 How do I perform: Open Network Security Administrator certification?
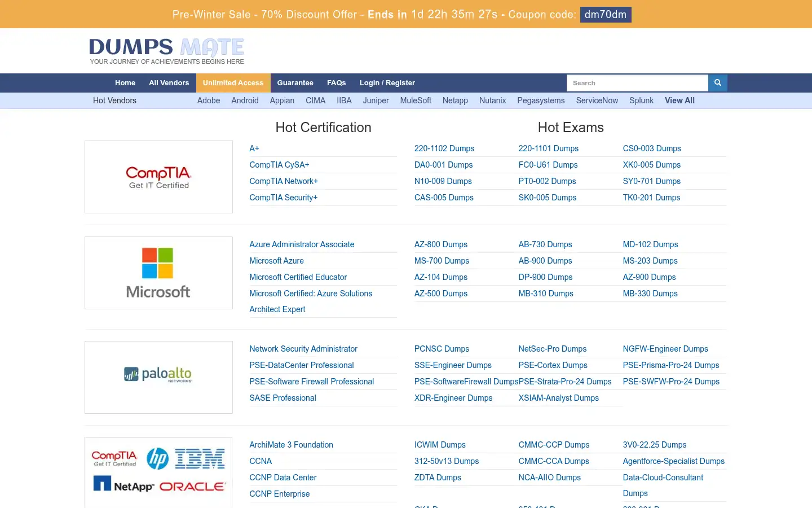click(303, 349)
